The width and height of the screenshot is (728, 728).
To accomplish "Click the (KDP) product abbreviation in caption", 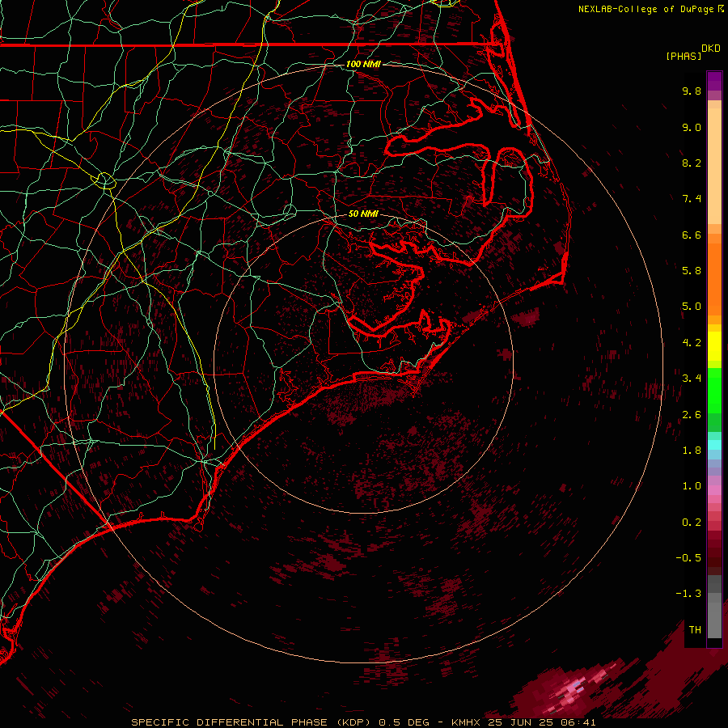I will (x=353, y=722).
